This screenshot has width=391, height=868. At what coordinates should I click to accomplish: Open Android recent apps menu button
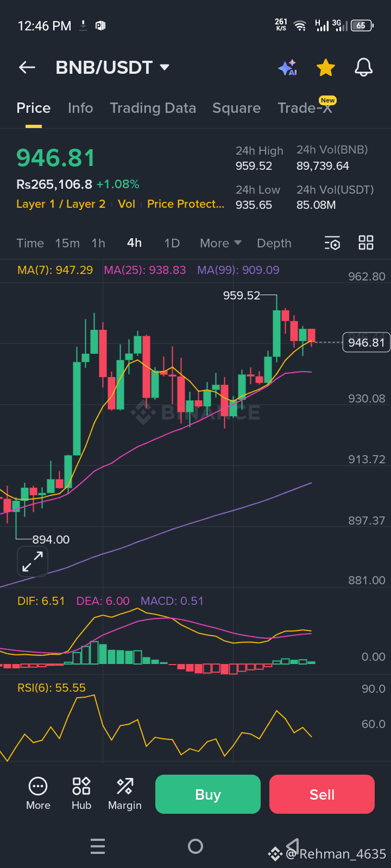tap(98, 846)
